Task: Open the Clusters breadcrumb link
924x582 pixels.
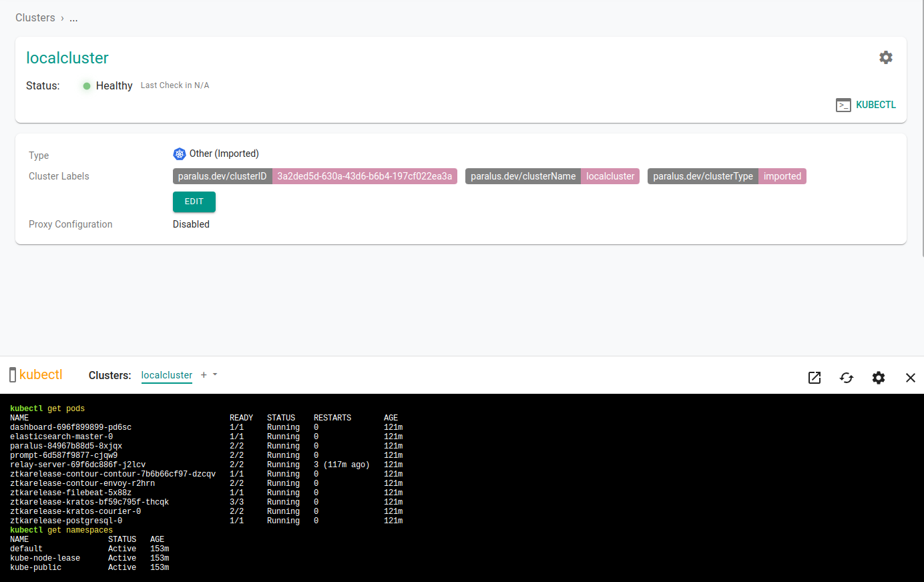Action: (35, 18)
